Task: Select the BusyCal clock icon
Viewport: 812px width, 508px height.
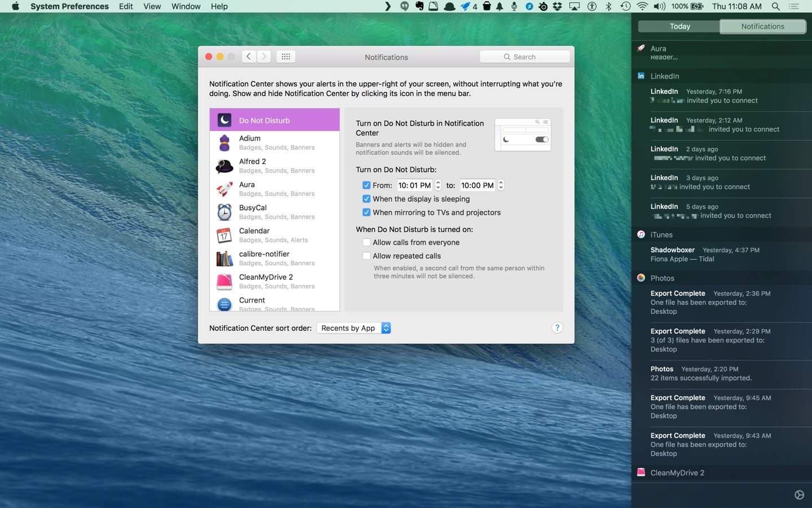Action: (x=224, y=212)
